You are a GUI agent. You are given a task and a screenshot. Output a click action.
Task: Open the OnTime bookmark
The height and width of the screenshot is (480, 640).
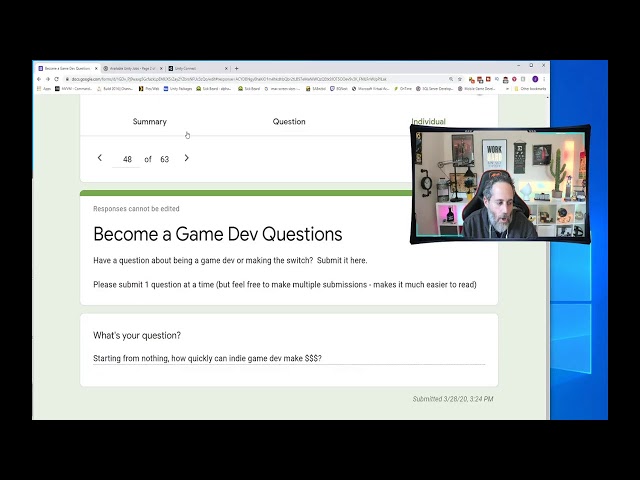[x=403, y=89]
